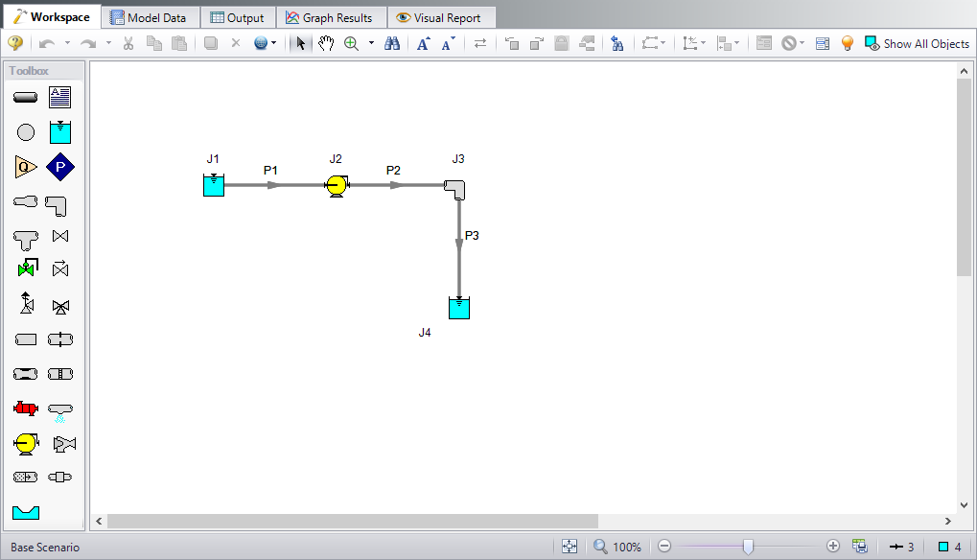Expand the undo history dropdown
The height and width of the screenshot is (560, 977).
[67, 43]
